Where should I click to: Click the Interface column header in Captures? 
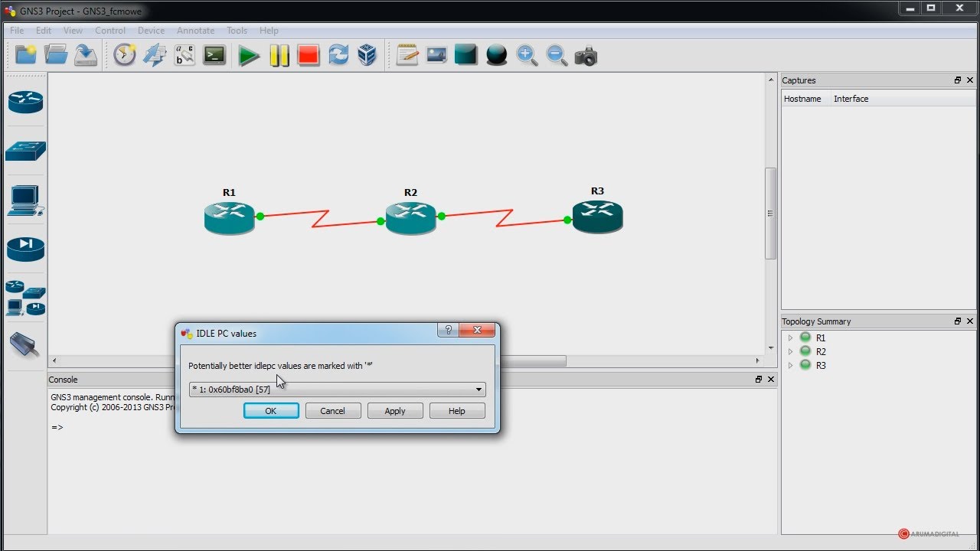[851, 99]
